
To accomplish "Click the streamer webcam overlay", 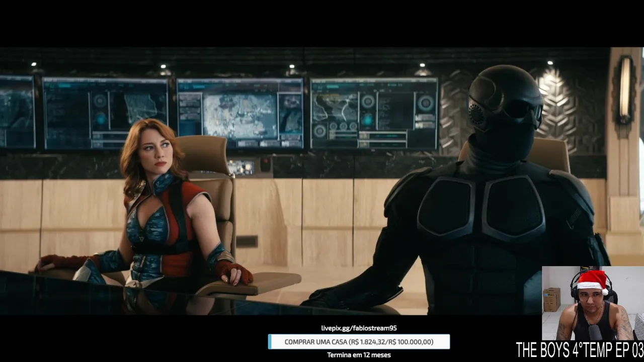I will (x=593, y=303).
